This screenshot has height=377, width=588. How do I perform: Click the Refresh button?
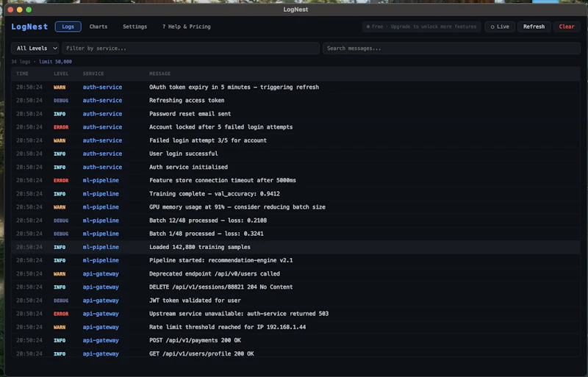(x=534, y=26)
